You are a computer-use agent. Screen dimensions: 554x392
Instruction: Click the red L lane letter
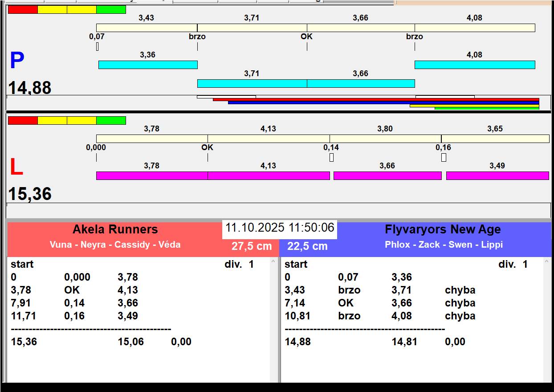tap(16, 167)
